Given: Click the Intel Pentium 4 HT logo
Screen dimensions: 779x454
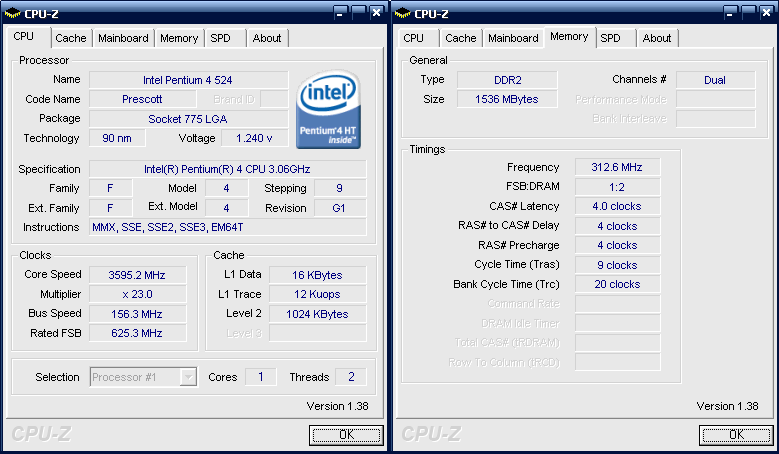Looking at the screenshot, I should pos(328,109).
